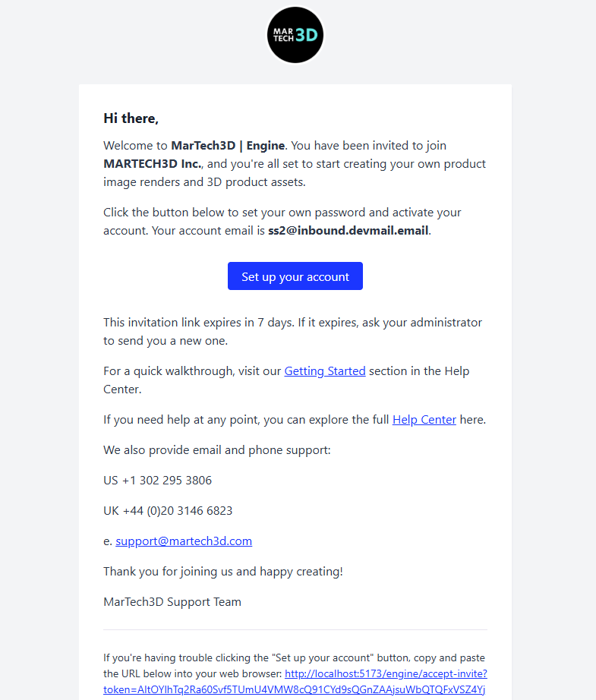This screenshot has width=596, height=700.
Task: Click the horizontal divider above the footer
Action: (295, 630)
